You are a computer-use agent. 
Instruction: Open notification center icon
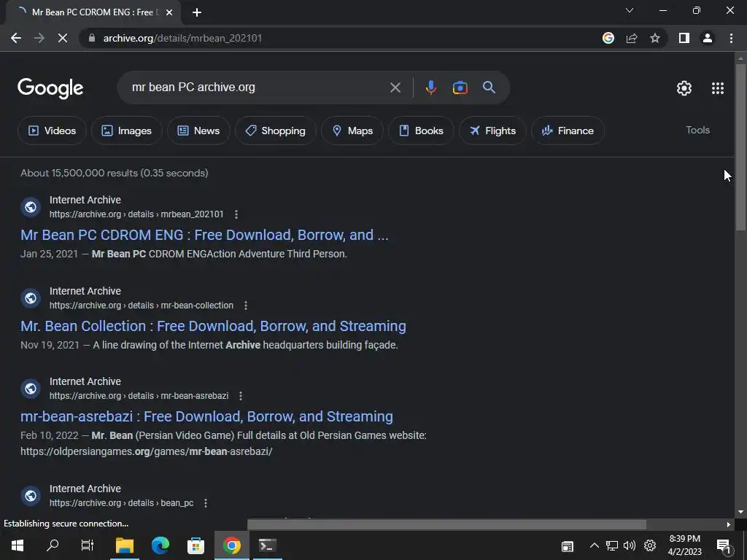click(723, 545)
